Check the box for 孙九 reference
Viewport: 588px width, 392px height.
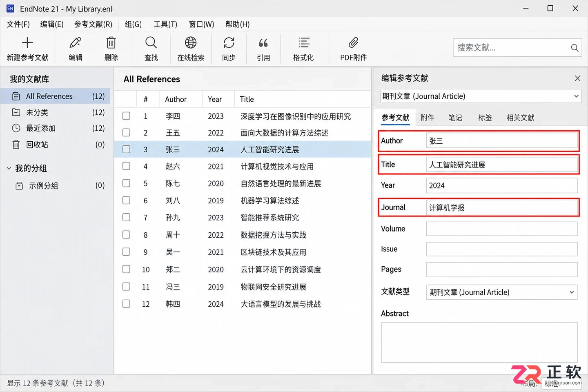pyautogui.click(x=127, y=218)
